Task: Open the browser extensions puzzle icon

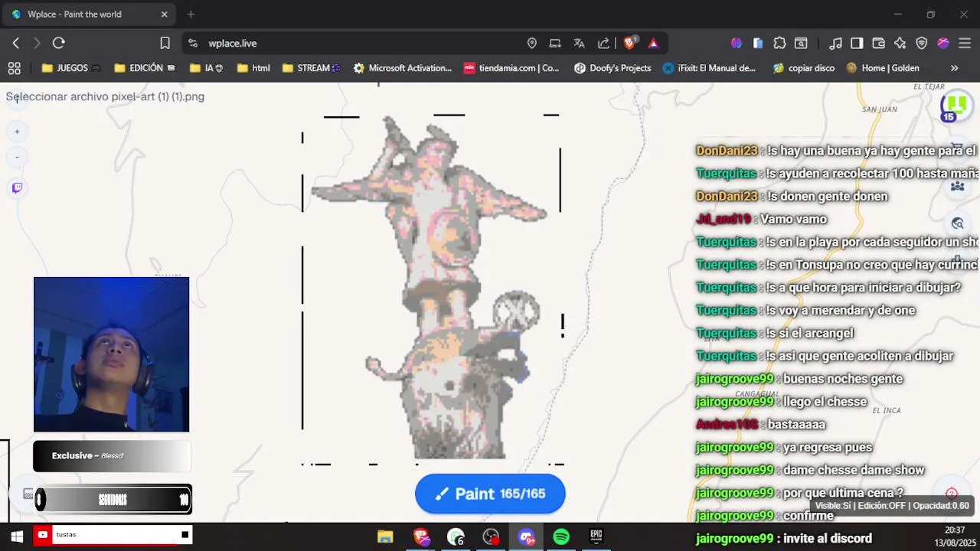Action: pos(779,44)
